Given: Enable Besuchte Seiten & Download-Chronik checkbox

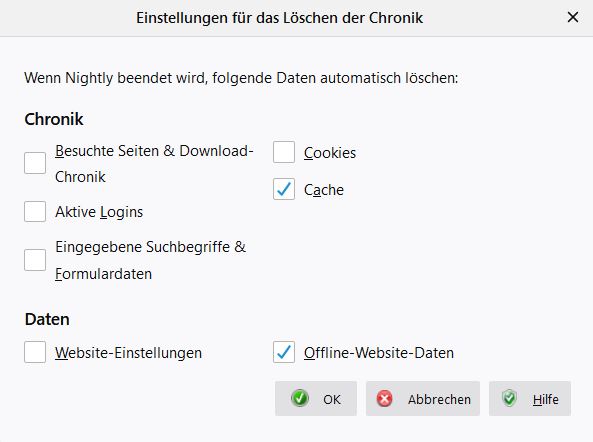Looking at the screenshot, I should [35, 163].
